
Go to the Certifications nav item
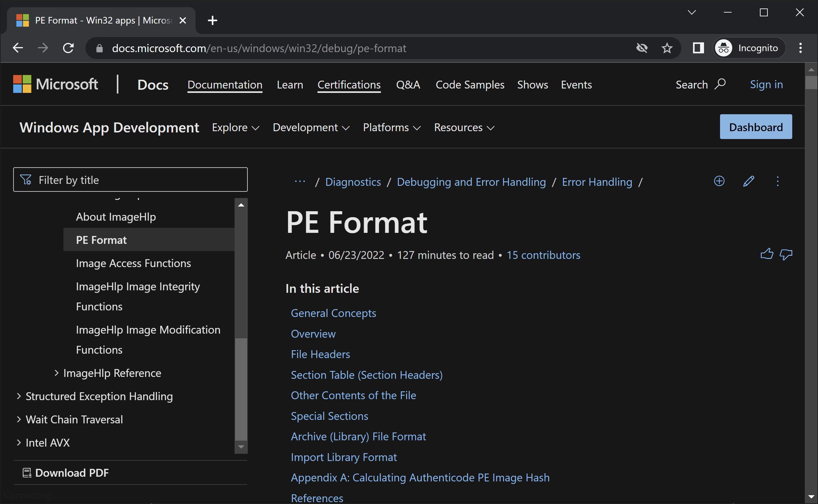click(x=349, y=85)
